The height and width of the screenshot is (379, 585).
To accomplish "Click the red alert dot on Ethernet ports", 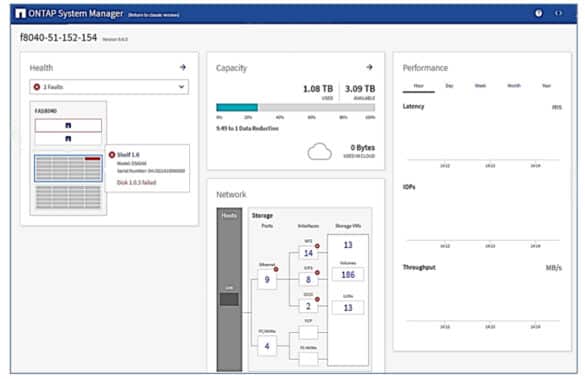I will (x=276, y=269).
